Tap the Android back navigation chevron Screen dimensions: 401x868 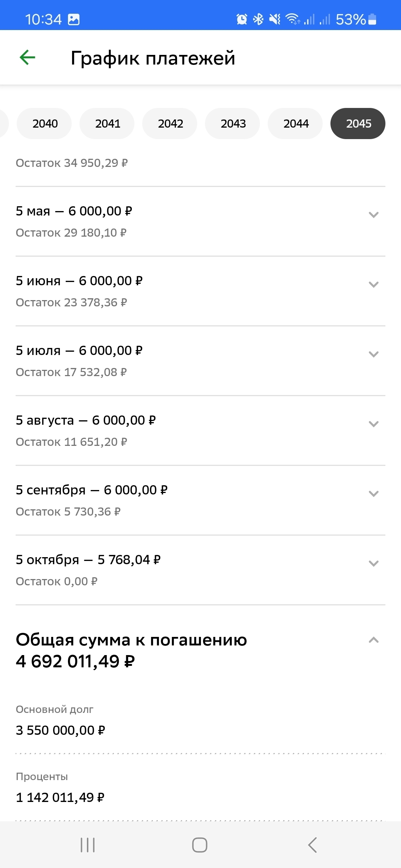[312, 845]
